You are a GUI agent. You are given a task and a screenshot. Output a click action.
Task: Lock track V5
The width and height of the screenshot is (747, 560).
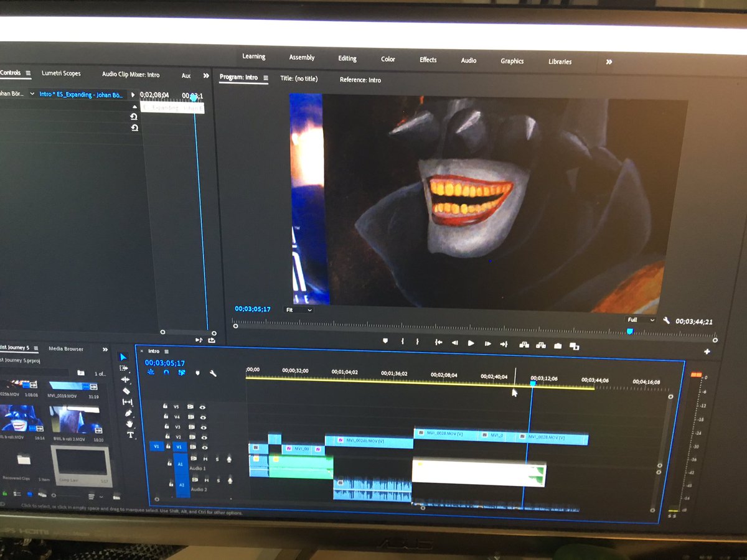click(165, 406)
